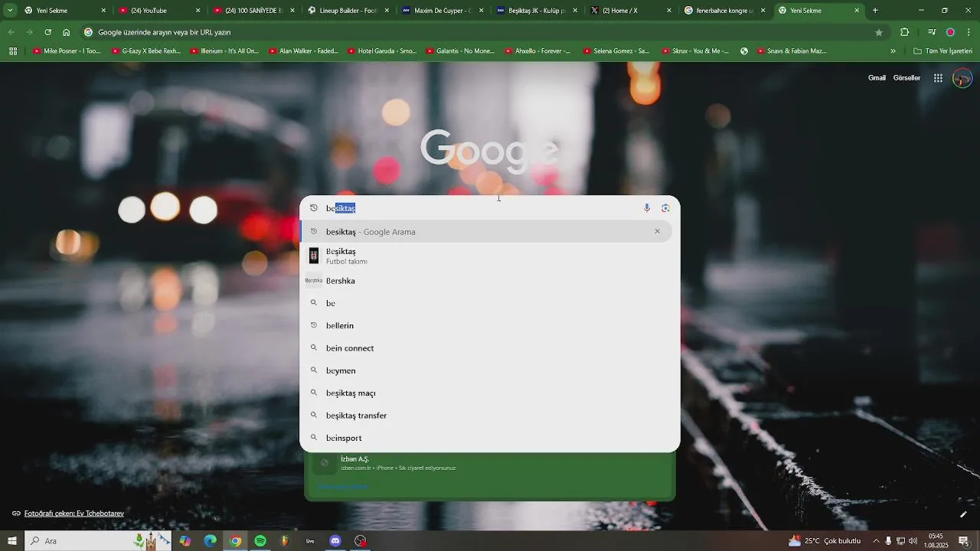Viewport: 980px width, 551px height.
Task: Select 'beymen' suggestion
Action: coord(490,370)
